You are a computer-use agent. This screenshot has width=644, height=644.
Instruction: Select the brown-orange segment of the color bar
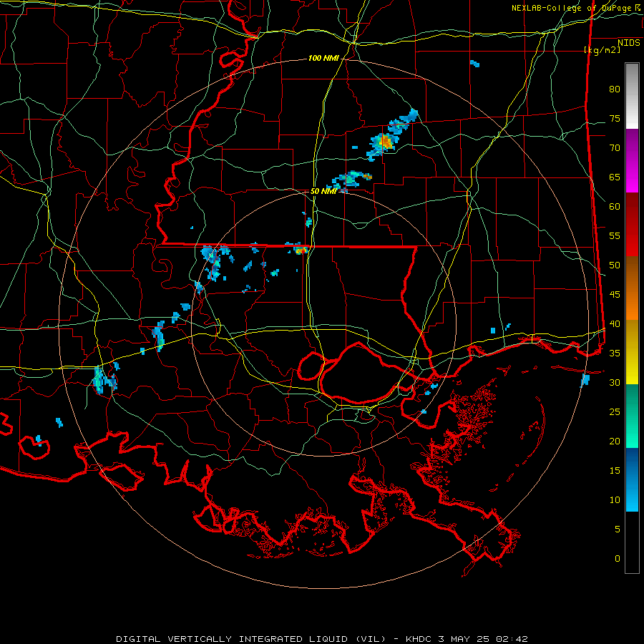tap(632, 288)
